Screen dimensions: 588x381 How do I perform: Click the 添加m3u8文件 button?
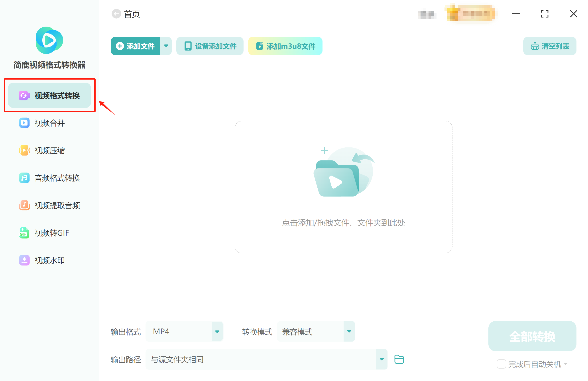pyautogui.click(x=285, y=46)
